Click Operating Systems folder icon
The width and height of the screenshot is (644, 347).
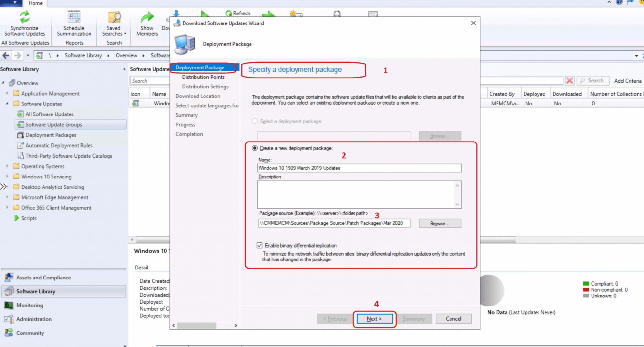coord(16,166)
